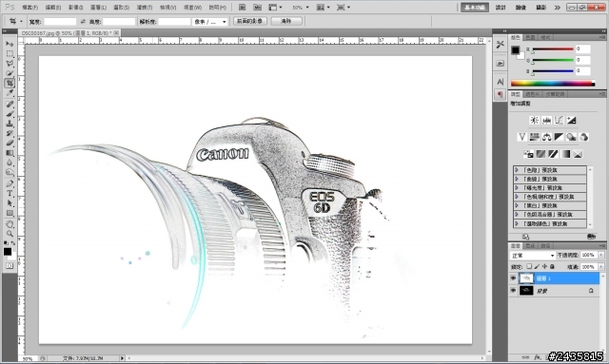Add a Vibrance adjustment

[522, 137]
